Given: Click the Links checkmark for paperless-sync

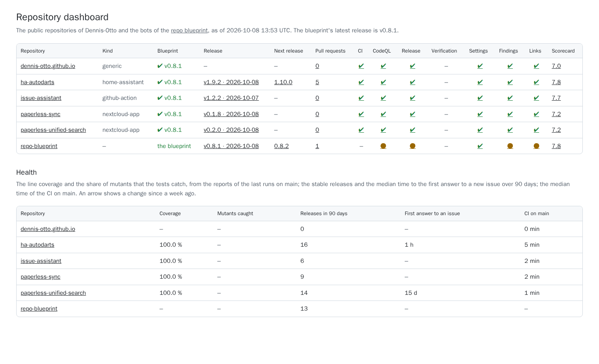Looking at the screenshot, I should (536, 114).
